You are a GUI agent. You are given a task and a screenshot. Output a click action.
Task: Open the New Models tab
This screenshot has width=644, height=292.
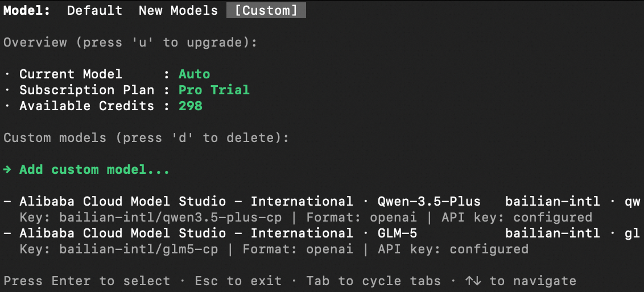click(178, 11)
